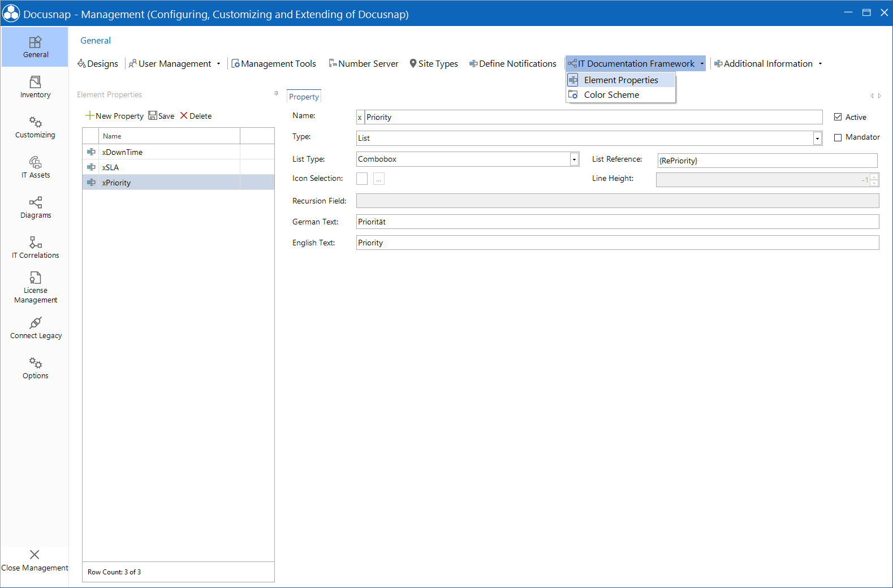Image resolution: width=893 pixels, height=588 pixels.
Task: Toggle the Mandatory checkbox
Action: click(x=838, y=137)
